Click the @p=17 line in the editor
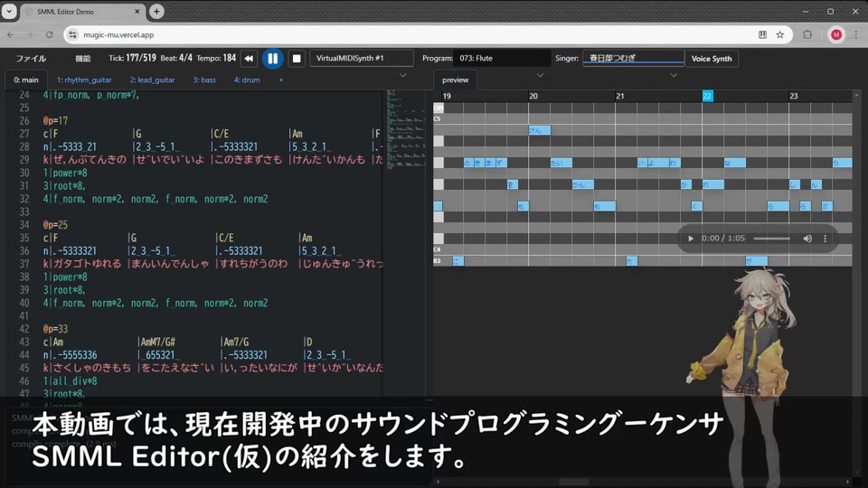Image resolution: width=868 pixels, height=488 pixels. point(55,120)
